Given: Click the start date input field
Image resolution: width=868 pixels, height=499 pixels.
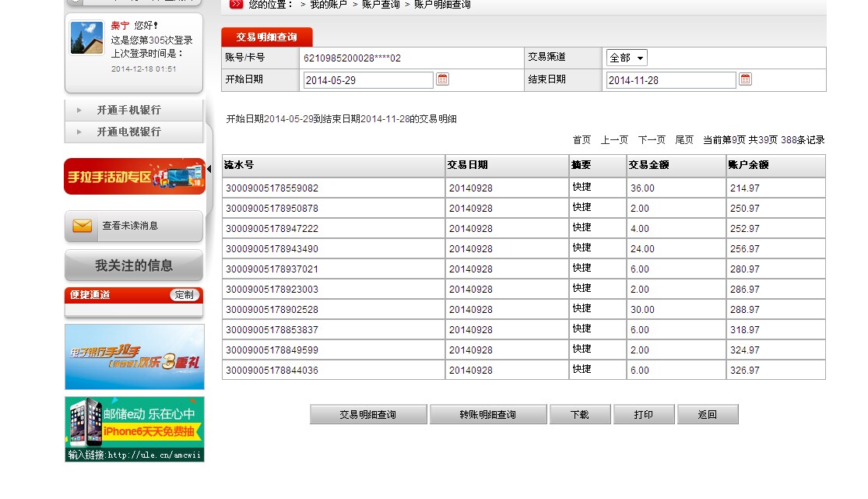Looking at the screenshot, I should (x=367, y=80).
